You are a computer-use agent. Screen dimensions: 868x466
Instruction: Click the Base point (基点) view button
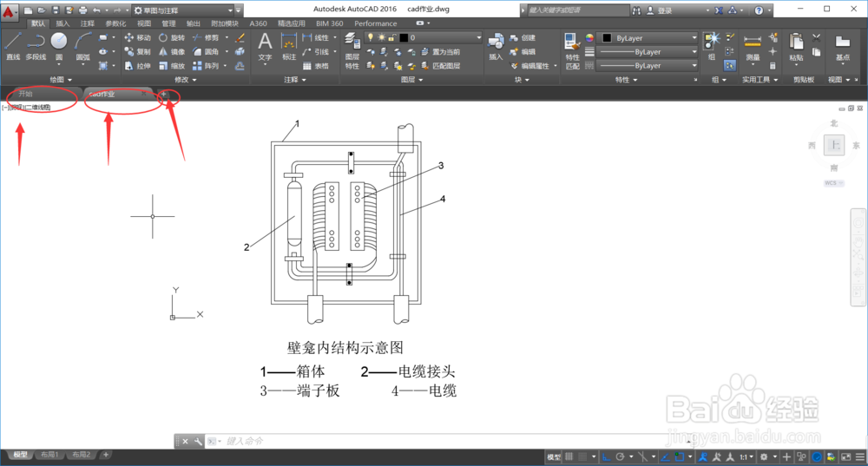tap(843, 48)
